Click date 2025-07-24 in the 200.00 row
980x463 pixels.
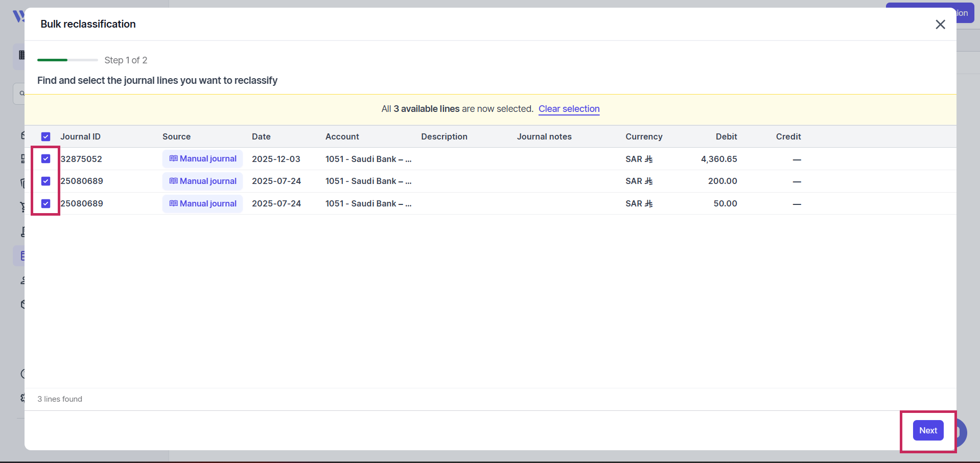tap(276, 181)
